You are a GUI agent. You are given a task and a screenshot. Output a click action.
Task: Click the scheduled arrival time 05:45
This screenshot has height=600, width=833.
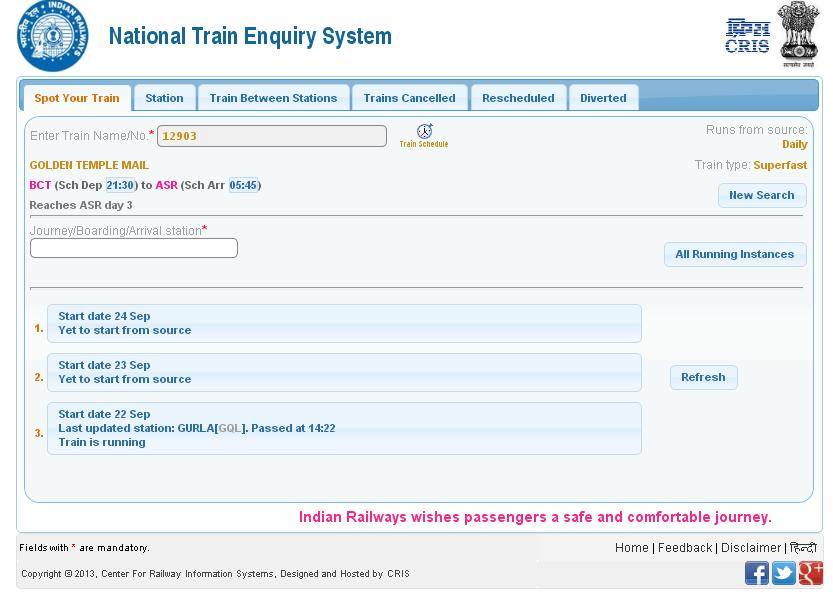click(243, 185)
